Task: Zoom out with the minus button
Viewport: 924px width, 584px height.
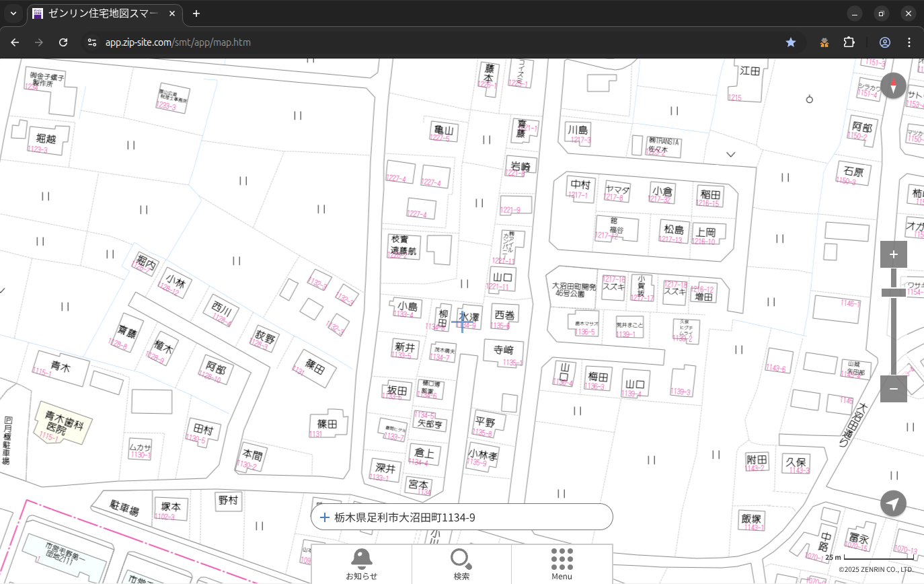Action: [893, 389]
